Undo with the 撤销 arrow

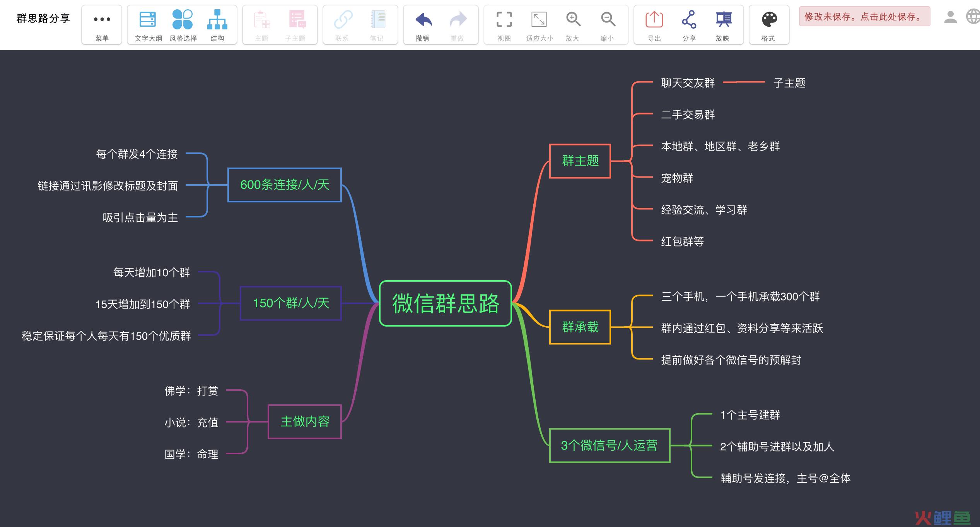click(x=423, y=25)
